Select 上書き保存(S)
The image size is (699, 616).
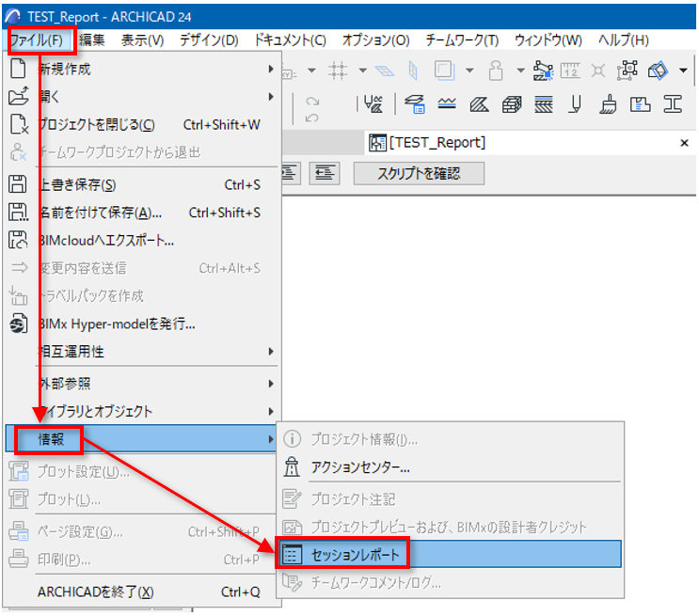(x=142, y=184)
